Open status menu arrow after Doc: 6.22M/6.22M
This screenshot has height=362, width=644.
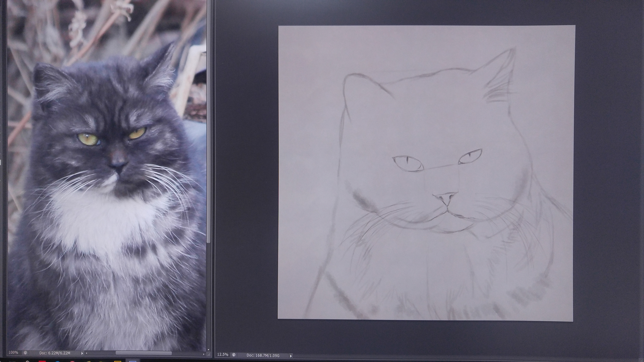[82, 353]
